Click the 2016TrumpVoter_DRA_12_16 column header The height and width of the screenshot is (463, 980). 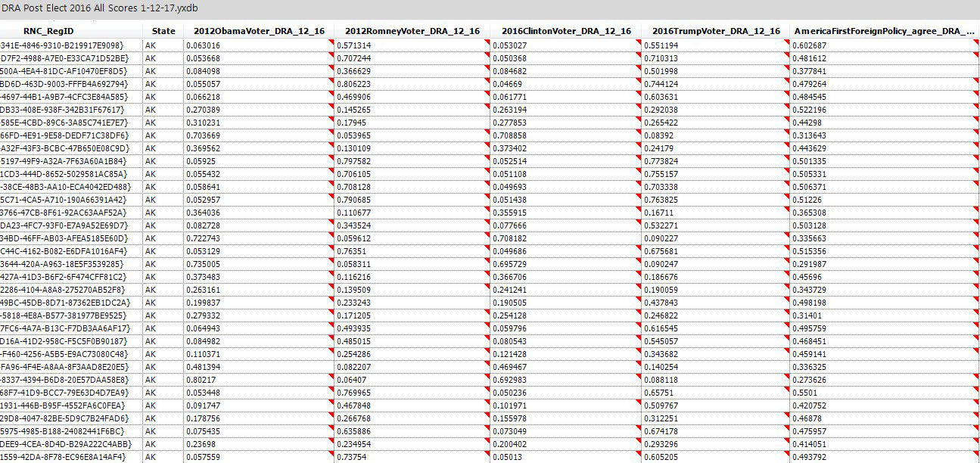(x=716, y=31)
